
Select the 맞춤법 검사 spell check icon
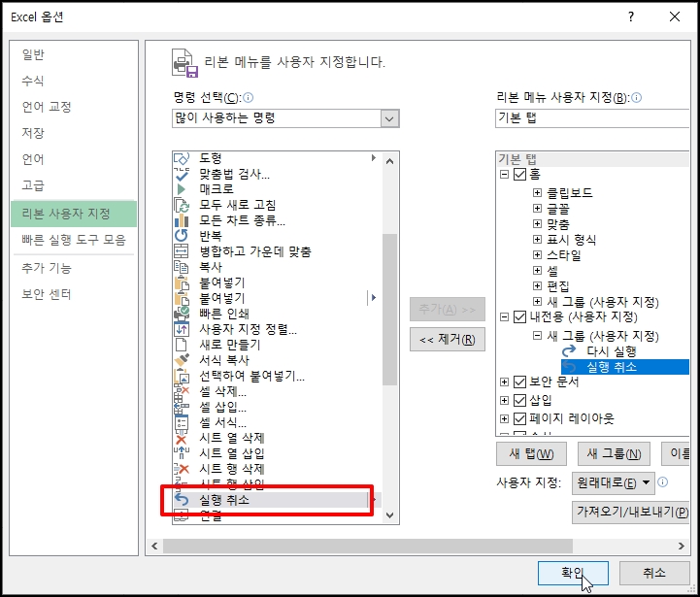pyautogui.click(x=182, y=174)
